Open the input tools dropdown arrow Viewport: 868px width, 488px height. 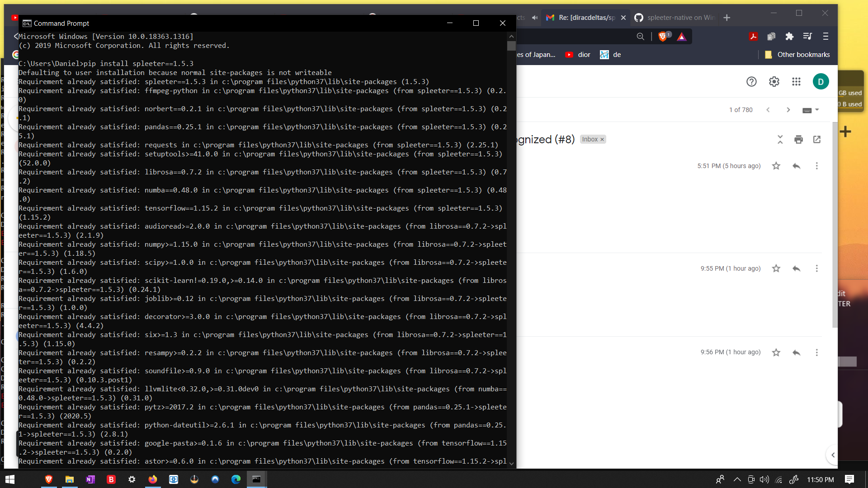pos(816,109)
